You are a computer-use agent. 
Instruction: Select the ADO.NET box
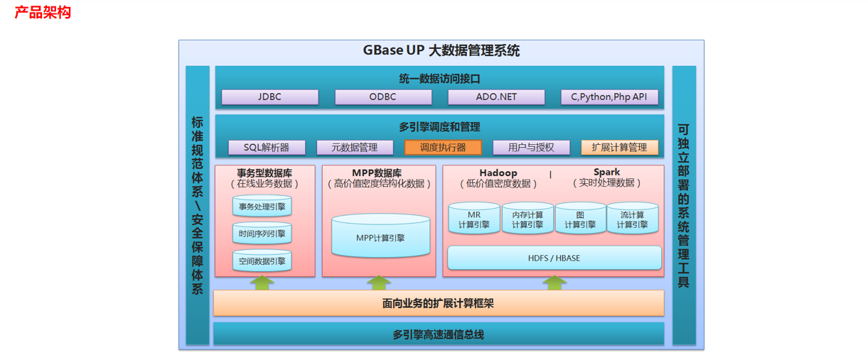[x=497, y=97]
